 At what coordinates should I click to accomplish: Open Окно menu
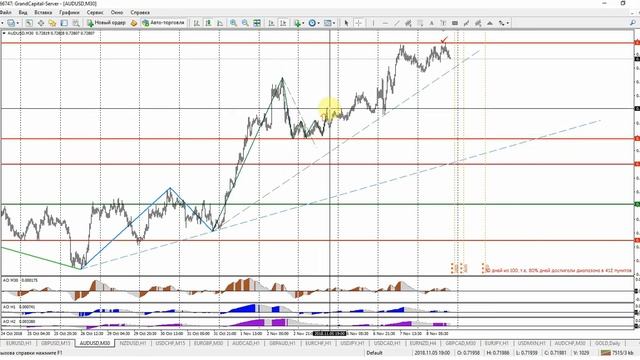point(117,13)
